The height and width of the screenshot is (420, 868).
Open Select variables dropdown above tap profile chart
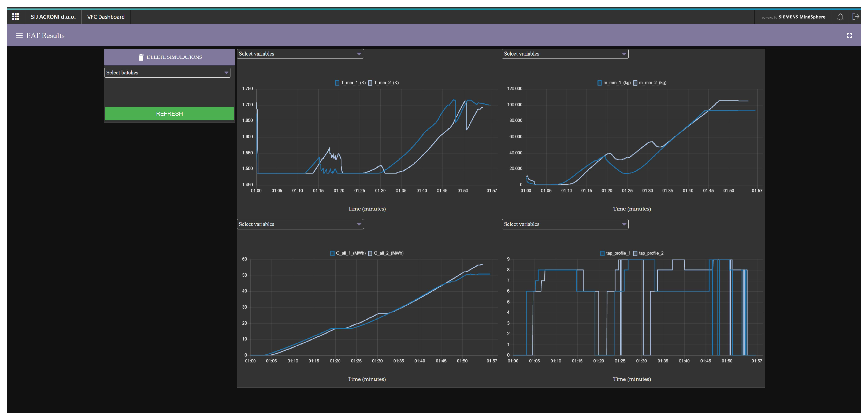(x=565, y=224)
